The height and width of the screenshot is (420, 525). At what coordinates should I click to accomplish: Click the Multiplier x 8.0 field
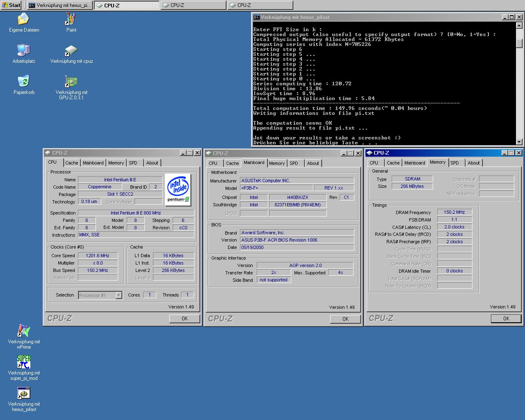pyautogui.click(x=98, y=263)
